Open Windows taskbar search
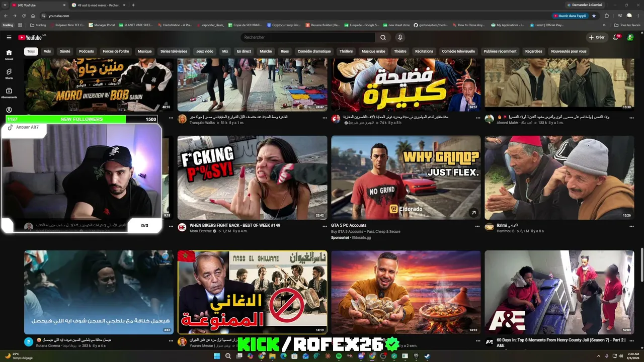The height and width of the screenshot is (362, 644). [228, 356]
